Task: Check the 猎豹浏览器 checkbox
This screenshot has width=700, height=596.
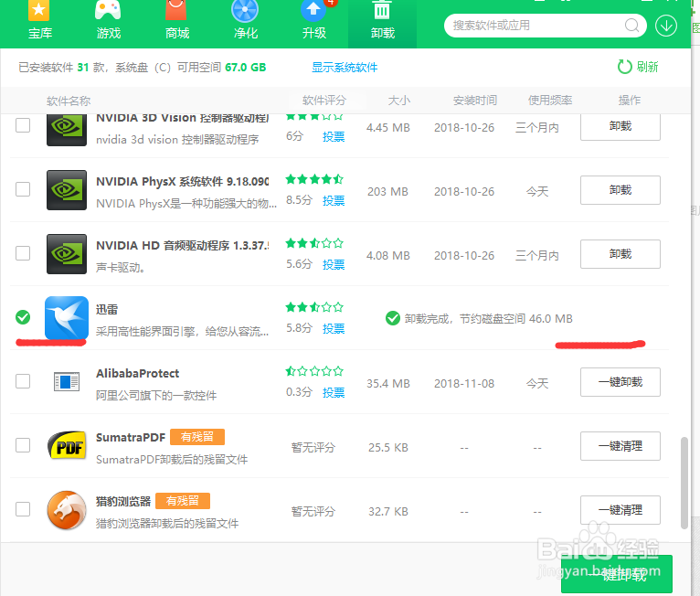Action: (23, 509)
